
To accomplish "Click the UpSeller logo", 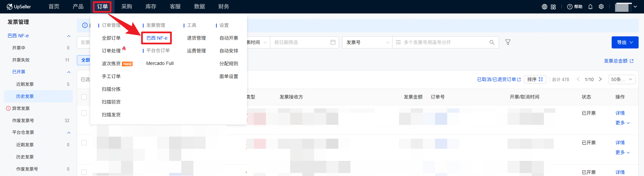I will tap(19, 7).
